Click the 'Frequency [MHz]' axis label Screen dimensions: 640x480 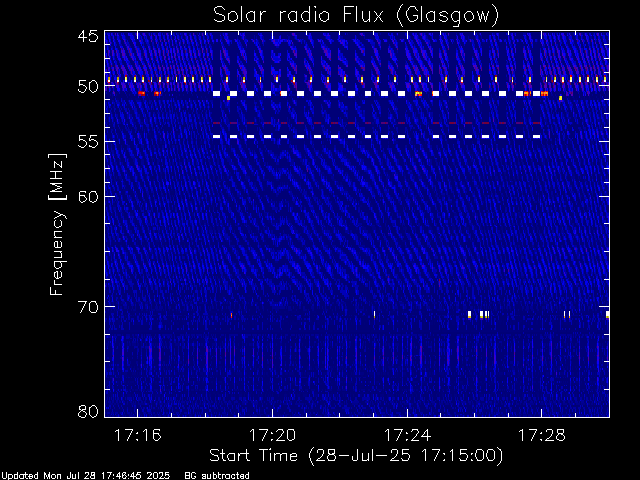[x=57, y=224]
